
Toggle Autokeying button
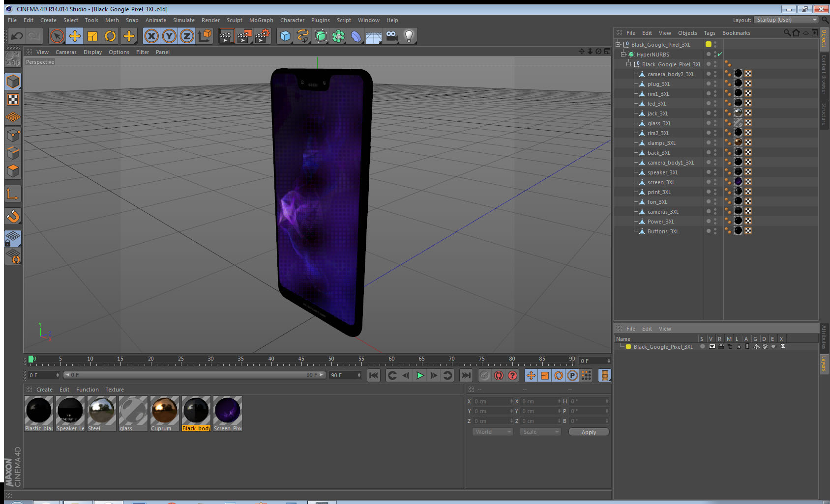click(x=499, y=375)
